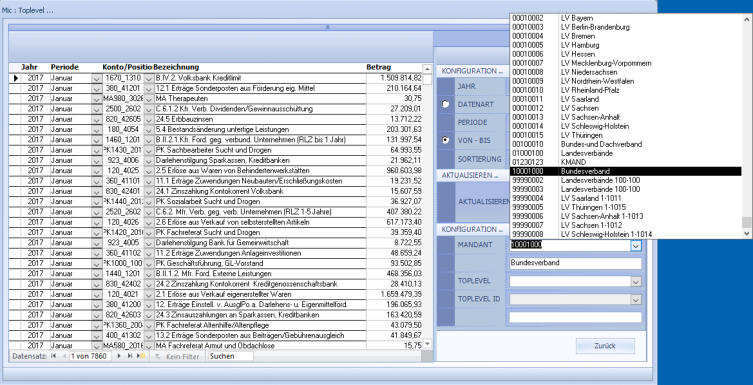
Task: Click '2.6 Erlöse aus Verkauf' description cell
Action: coord(260,222)
